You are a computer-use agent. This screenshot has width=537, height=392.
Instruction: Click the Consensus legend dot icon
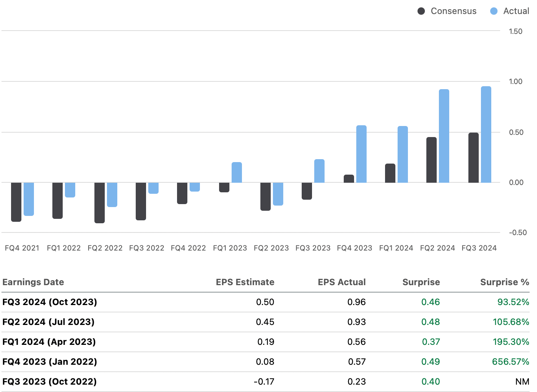420,11
